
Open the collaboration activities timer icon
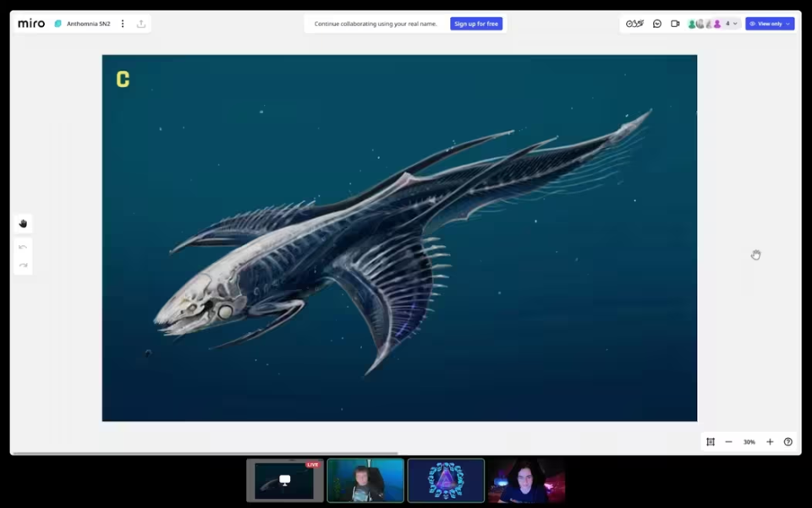tap(634, 24)
